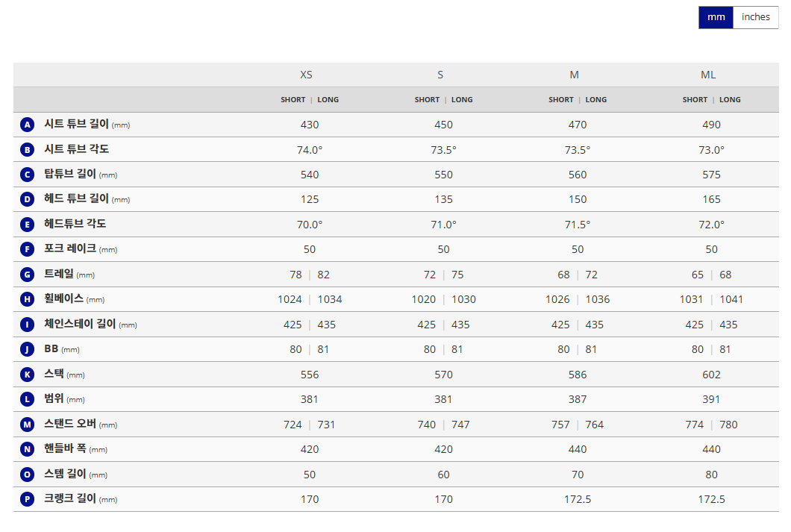Select the ML size column header
Image resolution: width=791 pixels, height=532 pixels.
[x=708, y=75]
